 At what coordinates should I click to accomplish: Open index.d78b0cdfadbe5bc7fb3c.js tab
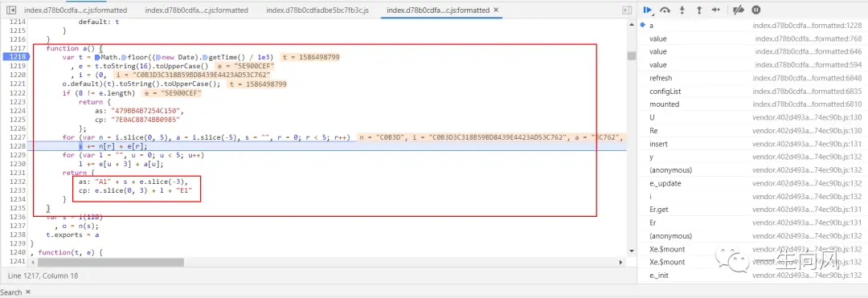317,10
